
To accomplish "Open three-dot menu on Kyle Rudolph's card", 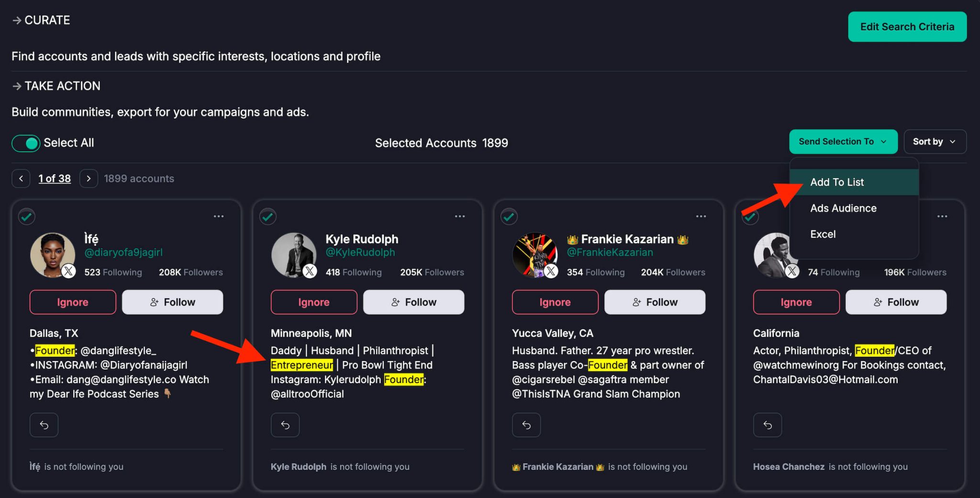I will tap(460, 216).
